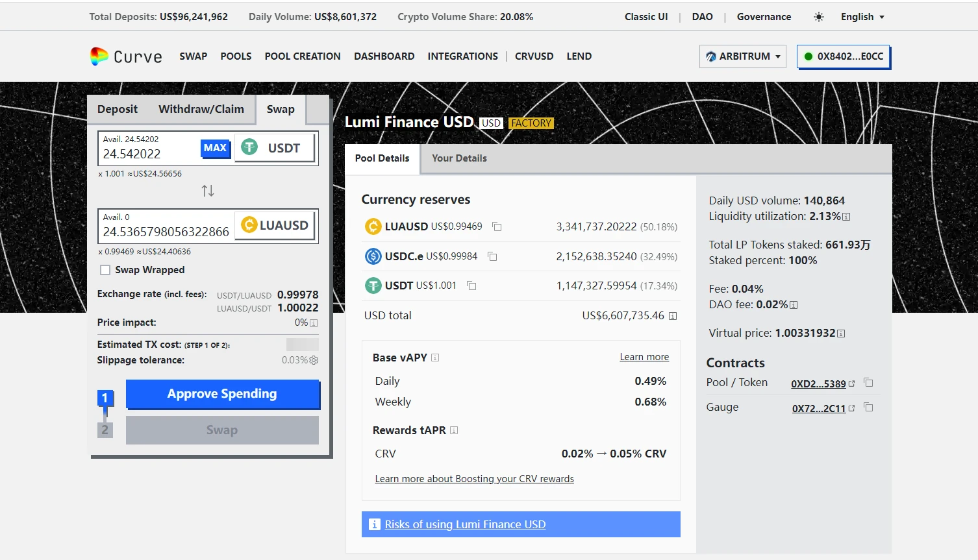
Task: Enable the Swap Wrapped checkbox
Action: click(105, 270)
